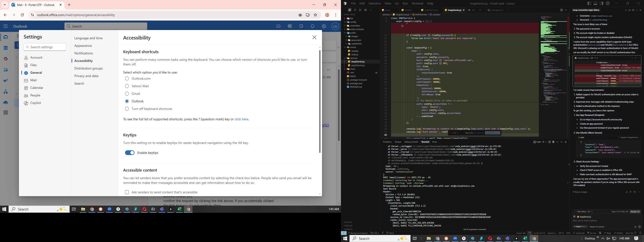Select Turn off keyboard shortcuts radio button

[127, 109]
